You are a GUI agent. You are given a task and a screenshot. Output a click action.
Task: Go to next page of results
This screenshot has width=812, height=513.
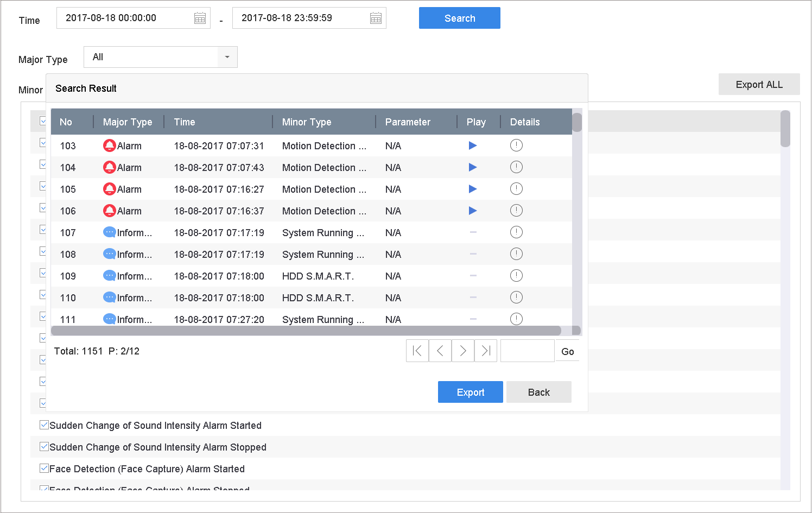click(463, 351)
